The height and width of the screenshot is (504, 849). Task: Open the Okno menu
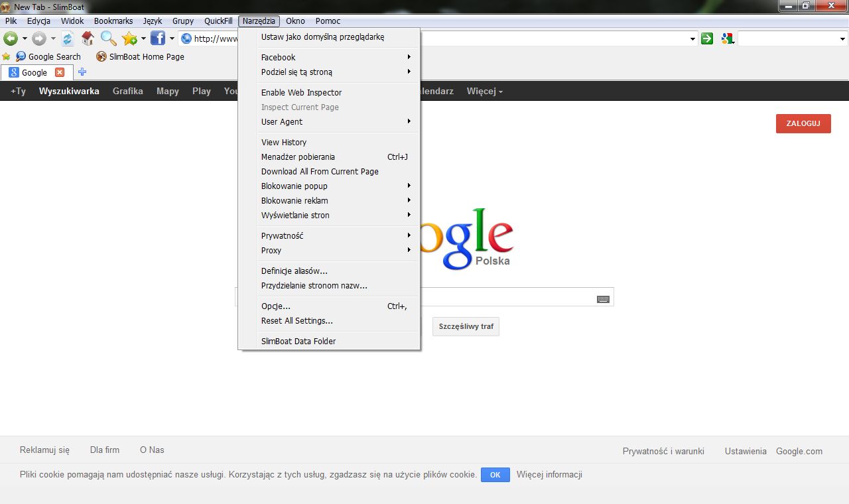pyautogui.click(x=296, y=21)
